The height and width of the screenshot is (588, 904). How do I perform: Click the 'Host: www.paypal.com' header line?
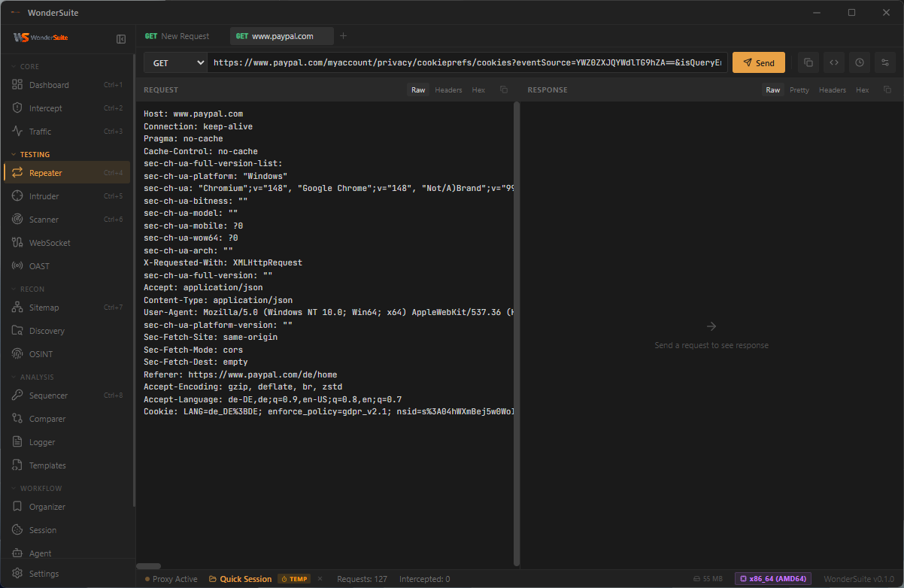tap(193, 114)
